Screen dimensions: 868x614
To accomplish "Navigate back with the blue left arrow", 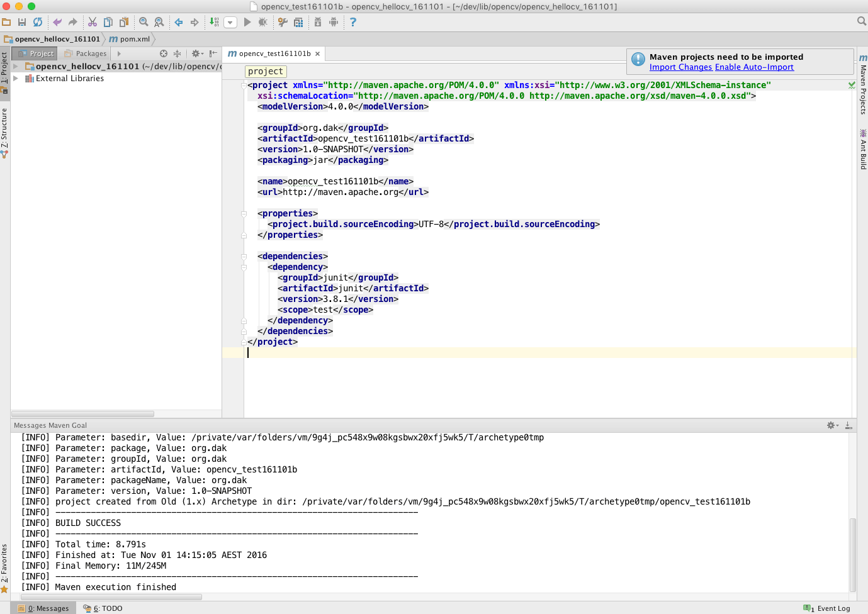I will 179,22.
